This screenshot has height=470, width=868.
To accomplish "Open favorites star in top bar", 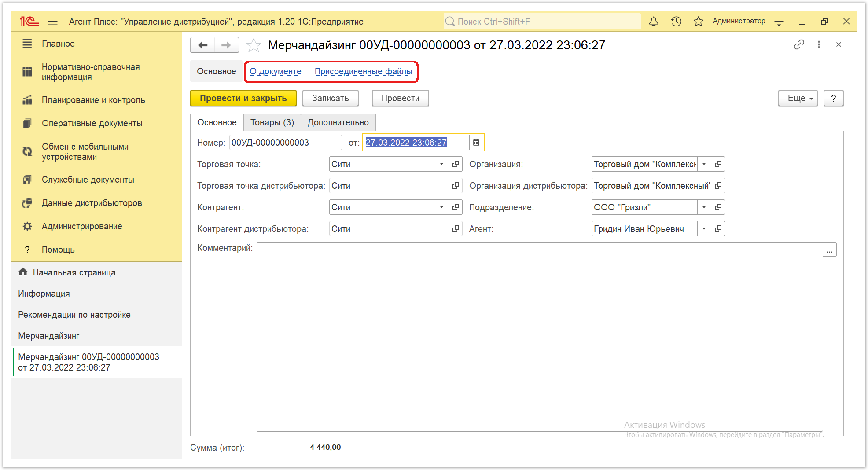I will pyautogui.click(x=699, y=21).
